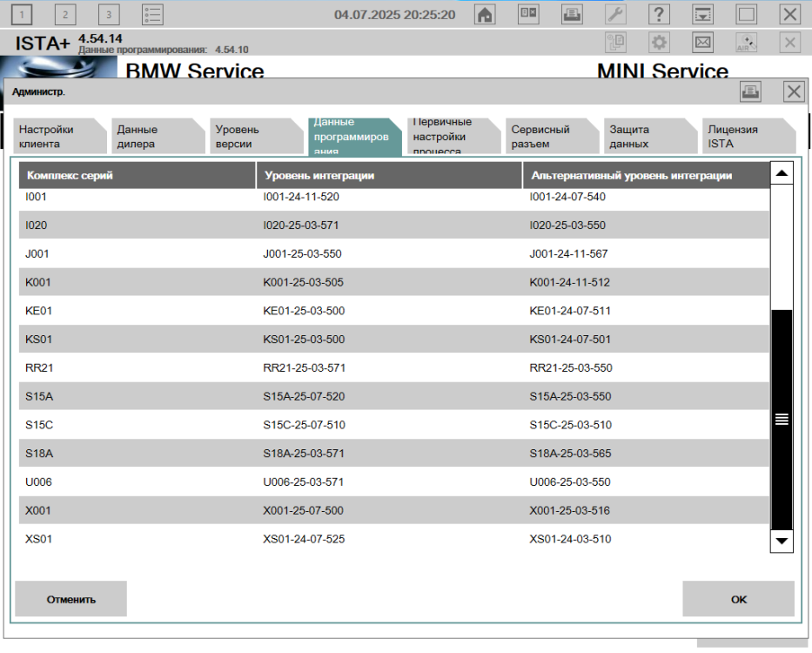Open the Настройки клиента tab

tap(52, 137)
